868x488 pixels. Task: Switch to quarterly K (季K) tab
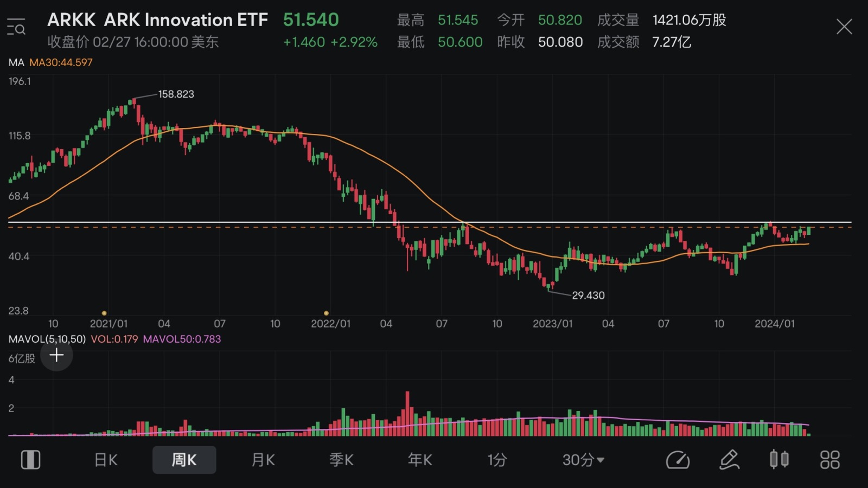click(x=341, y=460)
